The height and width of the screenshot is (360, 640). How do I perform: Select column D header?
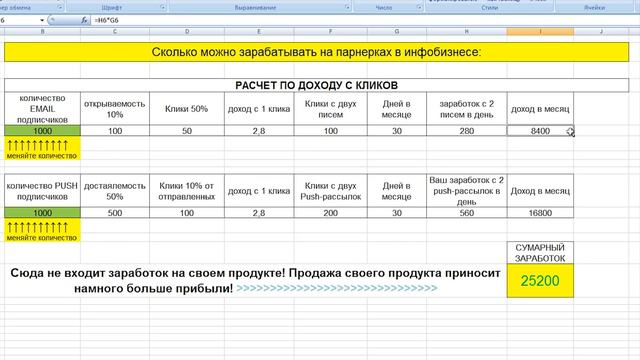[x=187, y=31]
